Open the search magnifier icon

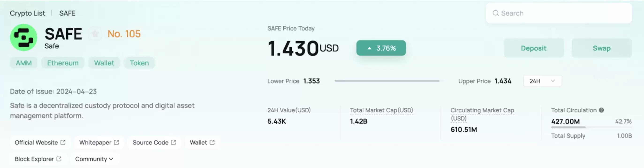496,13
